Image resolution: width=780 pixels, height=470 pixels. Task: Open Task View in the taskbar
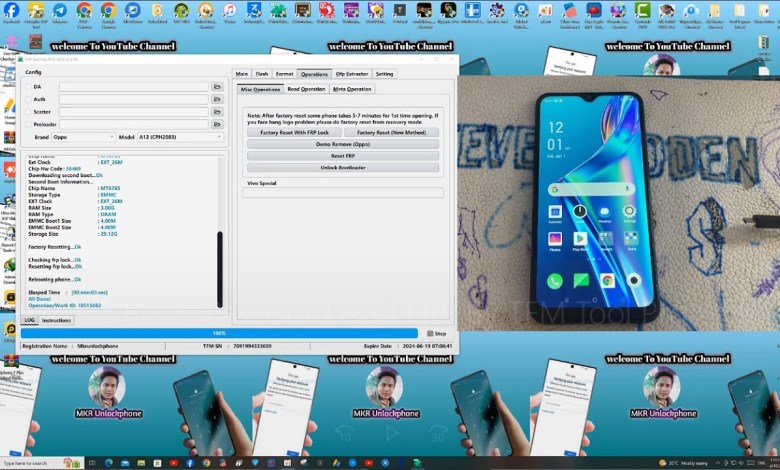pyautogui.click(x=92, y=463)
